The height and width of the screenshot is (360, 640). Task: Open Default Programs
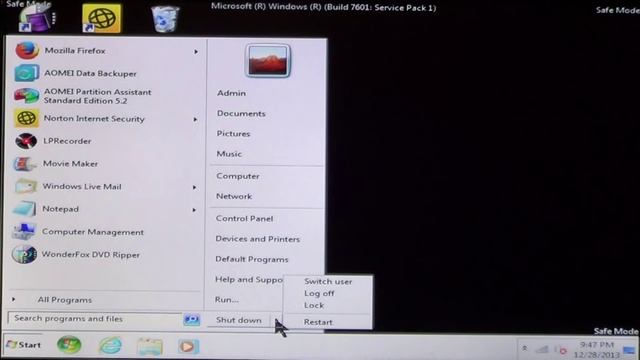(251, 259)
